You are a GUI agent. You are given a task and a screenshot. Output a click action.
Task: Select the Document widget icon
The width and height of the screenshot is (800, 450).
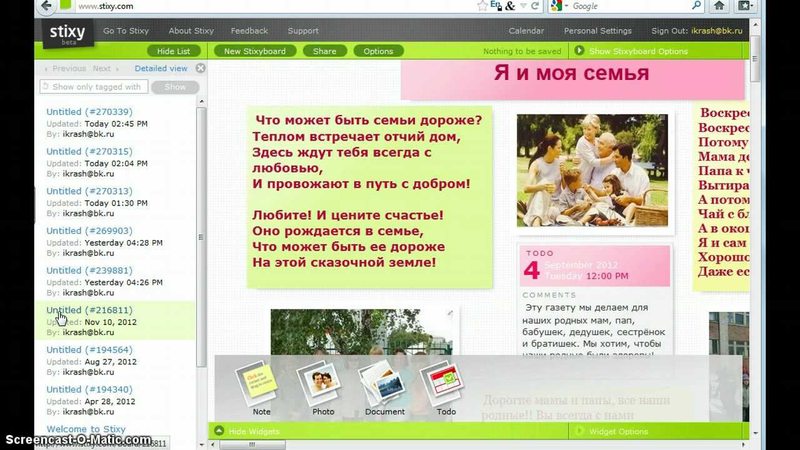[x=384, y=385]
